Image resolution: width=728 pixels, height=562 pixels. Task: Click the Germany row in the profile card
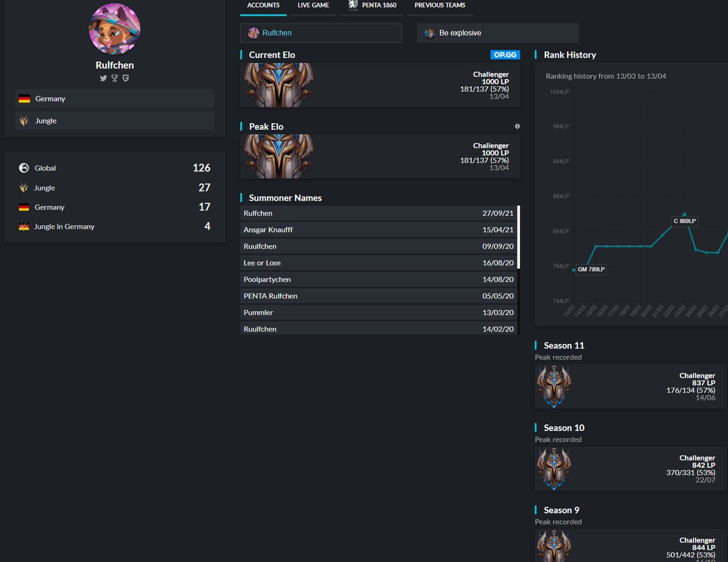(115, 99)
